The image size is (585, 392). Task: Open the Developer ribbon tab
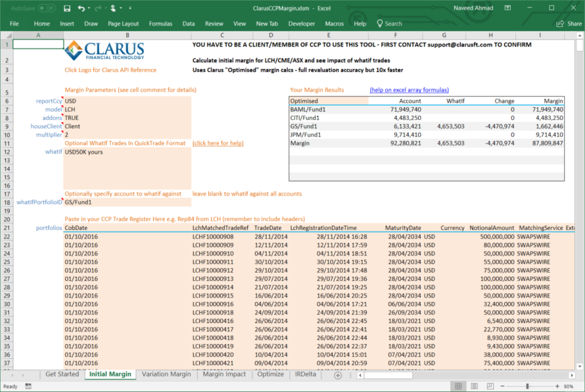pos(302,23)
